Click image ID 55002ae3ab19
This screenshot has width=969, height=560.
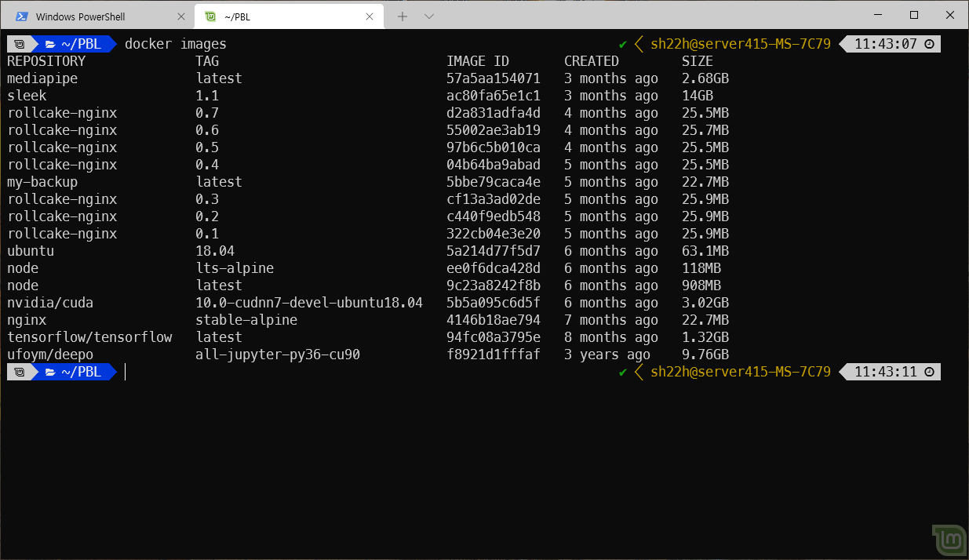click(494, 130)
